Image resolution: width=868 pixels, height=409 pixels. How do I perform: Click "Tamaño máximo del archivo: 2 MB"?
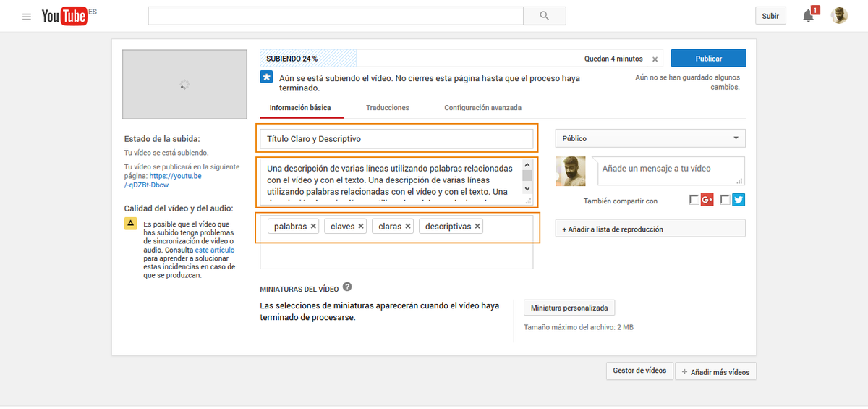tap(579, 327)
